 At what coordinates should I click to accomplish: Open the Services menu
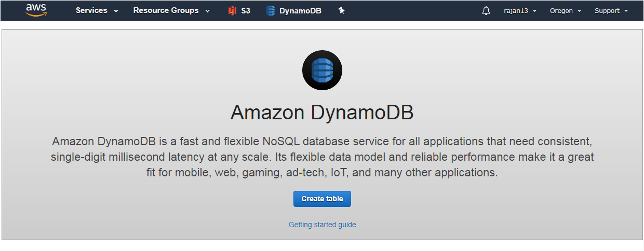[91, 10]
